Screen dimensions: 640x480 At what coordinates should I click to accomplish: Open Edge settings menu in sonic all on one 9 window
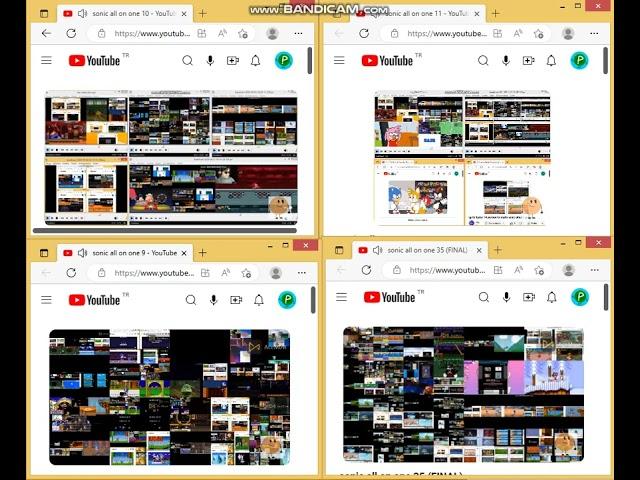[302, 273]
